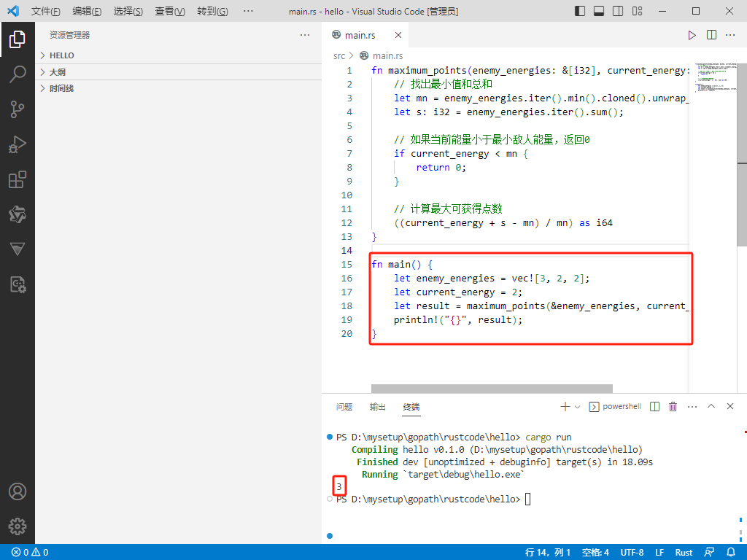Open Explorer views and more actions
This screenshot has height=560, width=747.
[305, 35]
